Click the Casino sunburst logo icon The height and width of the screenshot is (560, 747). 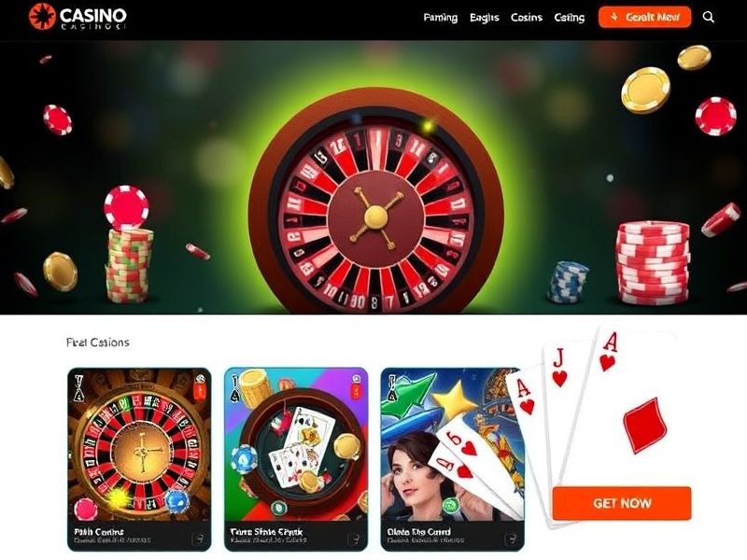42,16
